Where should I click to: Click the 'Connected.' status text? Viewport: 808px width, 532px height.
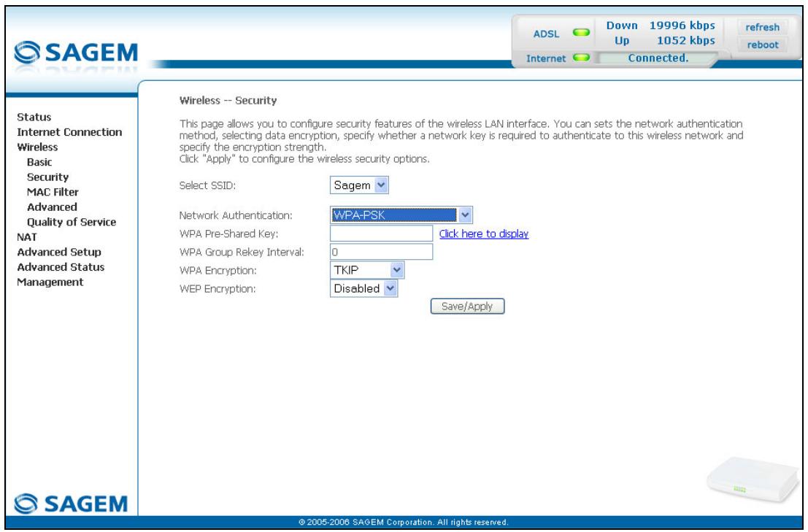(658, 58)
